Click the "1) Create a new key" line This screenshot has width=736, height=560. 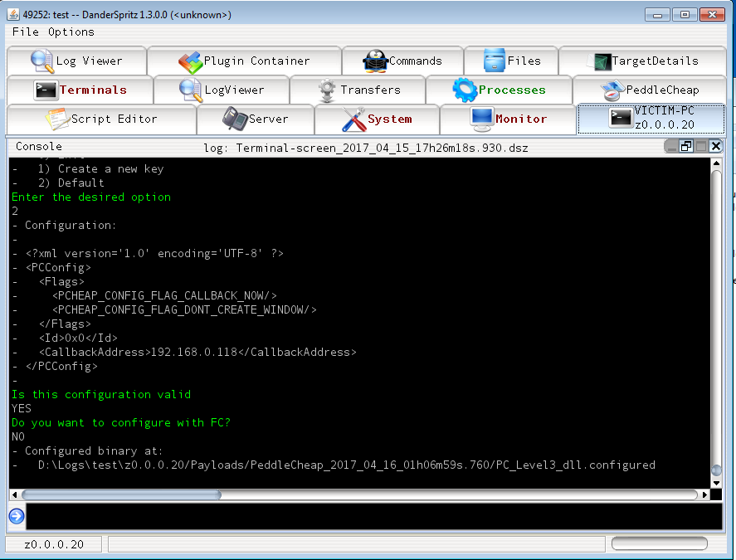(100, 169)
